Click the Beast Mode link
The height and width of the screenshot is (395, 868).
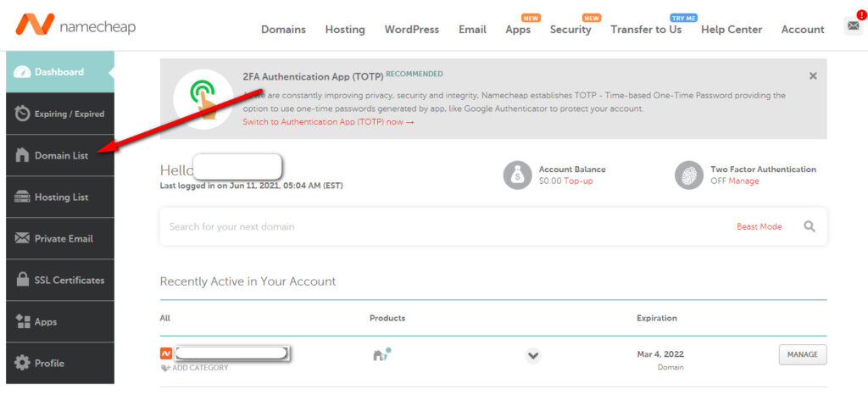(x=759, y=226)
